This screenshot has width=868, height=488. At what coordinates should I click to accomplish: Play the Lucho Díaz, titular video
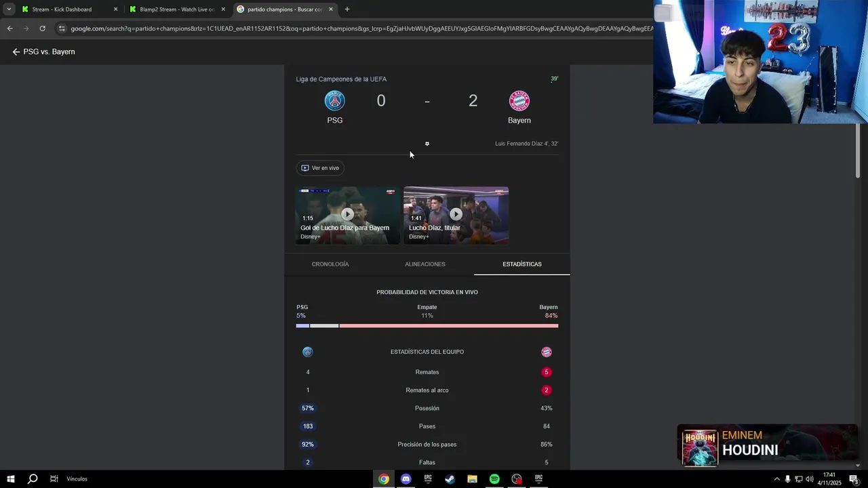tap(456, 215)
